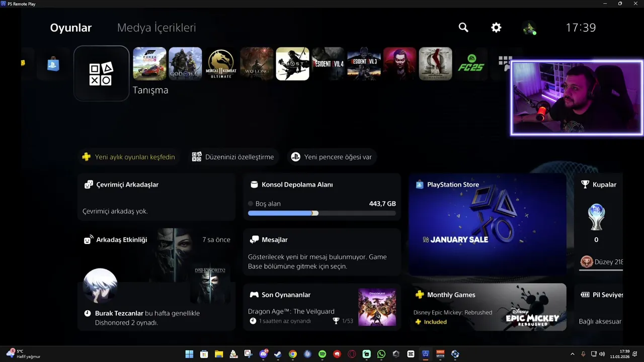Viewport: 644px width, 362px height.
Task: Click the search magnifier icon
Action: tap(463, 28)
